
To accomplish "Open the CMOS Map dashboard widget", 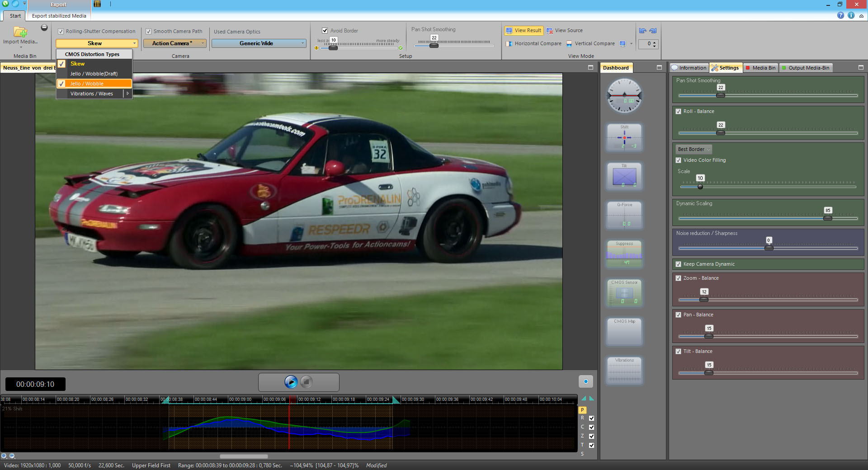I will pyautogui.click(x=624, y=331).
